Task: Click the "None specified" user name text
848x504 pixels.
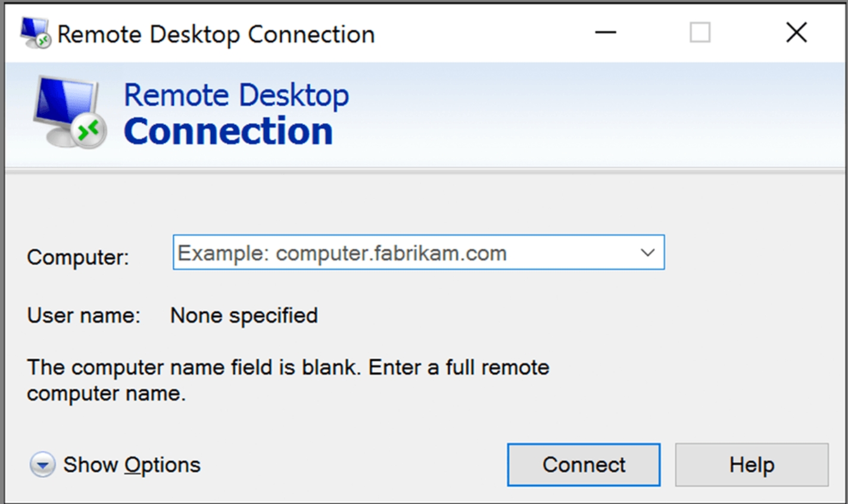Action: point(244,315)
